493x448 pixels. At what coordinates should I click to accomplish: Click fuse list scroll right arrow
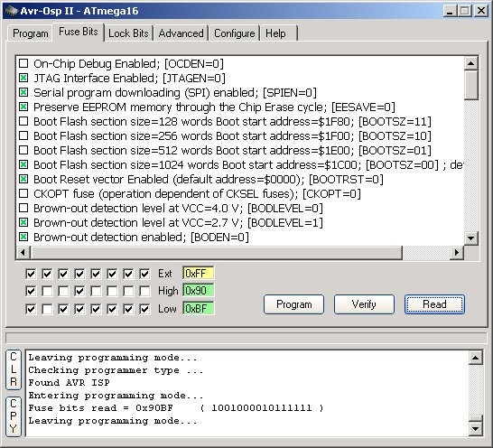pyautogui.click(x=457, y=252)
